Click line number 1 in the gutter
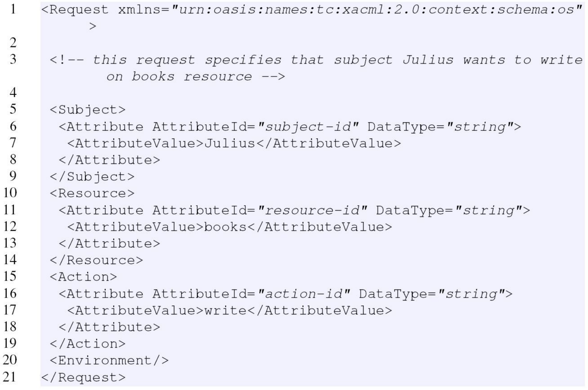This screenshot has height=390, width=588. (x=13, y=9)
